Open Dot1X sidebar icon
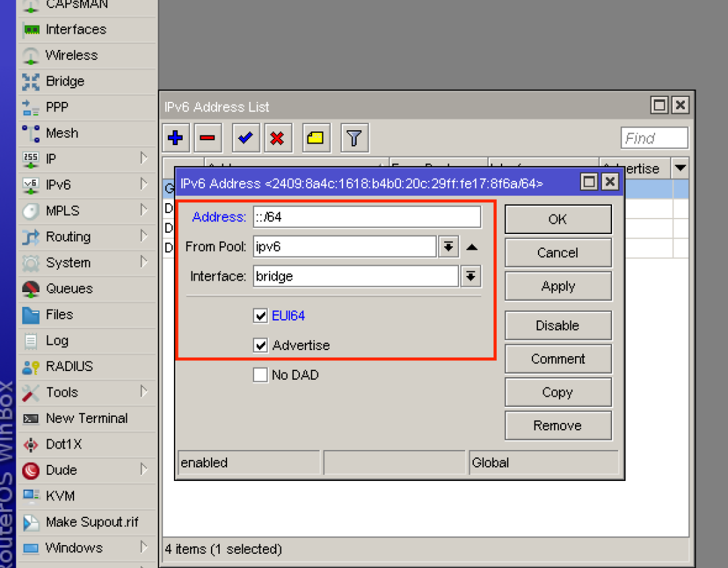Screen dimensions: 728x568 click(x=30, y=445)
